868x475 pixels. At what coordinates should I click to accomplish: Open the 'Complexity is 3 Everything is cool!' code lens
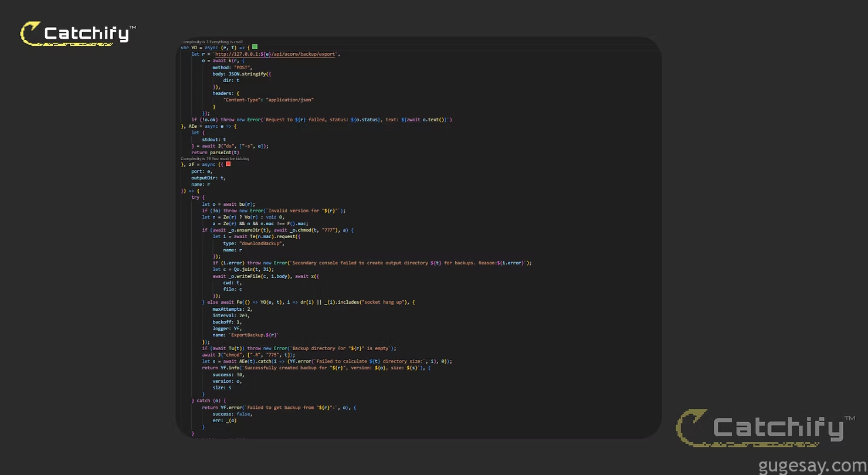[x=212, y=42]
